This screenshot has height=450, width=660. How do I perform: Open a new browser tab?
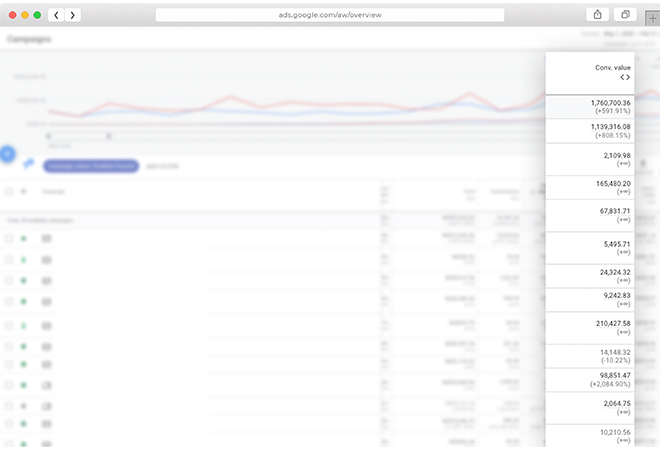pyautogui.click(x=652, y=18)
